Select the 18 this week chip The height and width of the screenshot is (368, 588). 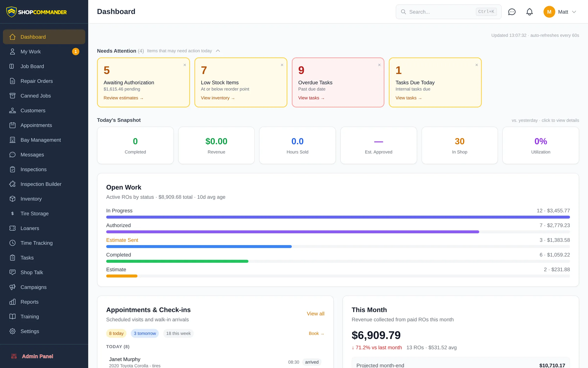point(178,333)
